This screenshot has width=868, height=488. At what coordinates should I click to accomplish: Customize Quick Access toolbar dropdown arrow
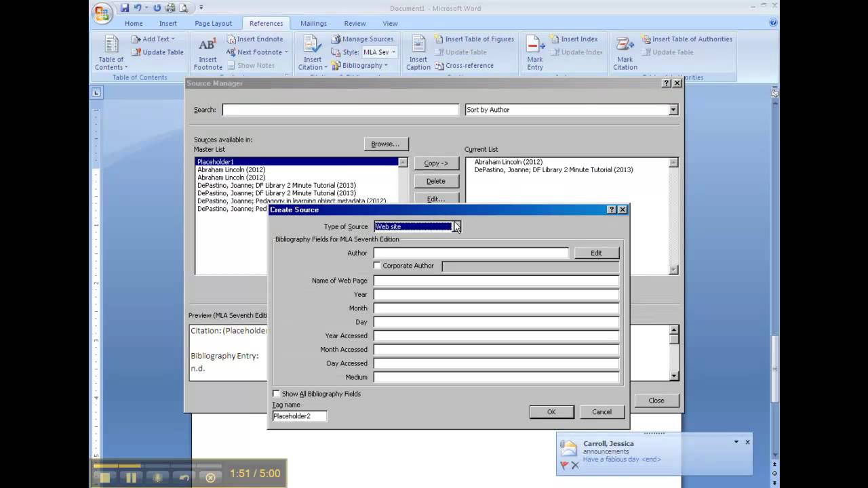201,8
